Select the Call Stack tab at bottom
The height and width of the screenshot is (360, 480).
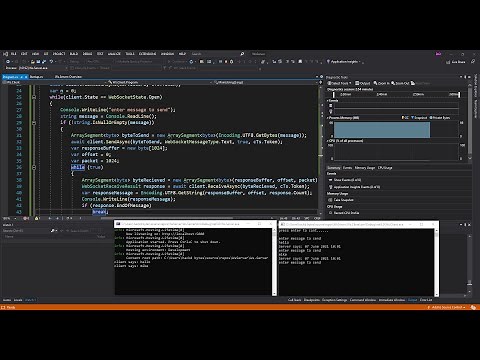point(294,300)
